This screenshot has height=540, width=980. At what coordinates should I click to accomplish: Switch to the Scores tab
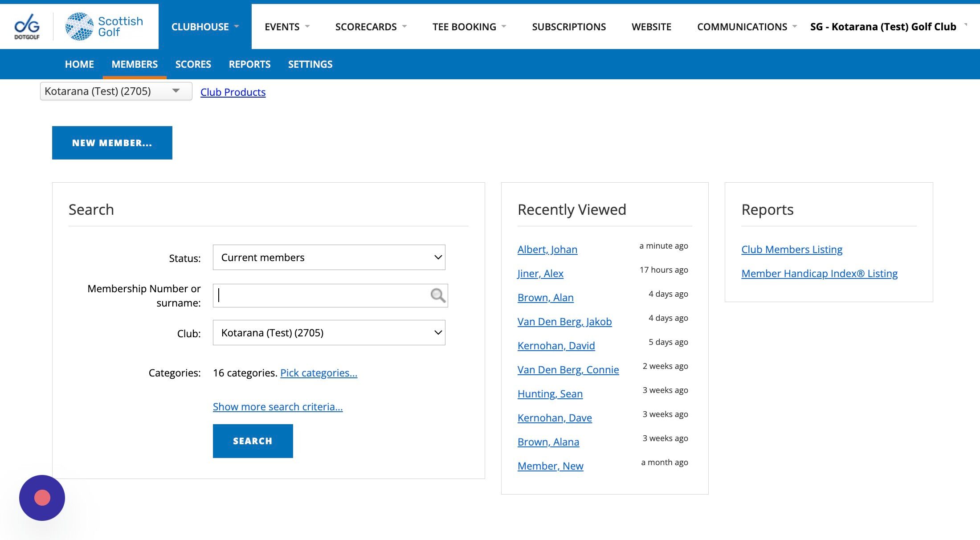click(x=193, y=64)
